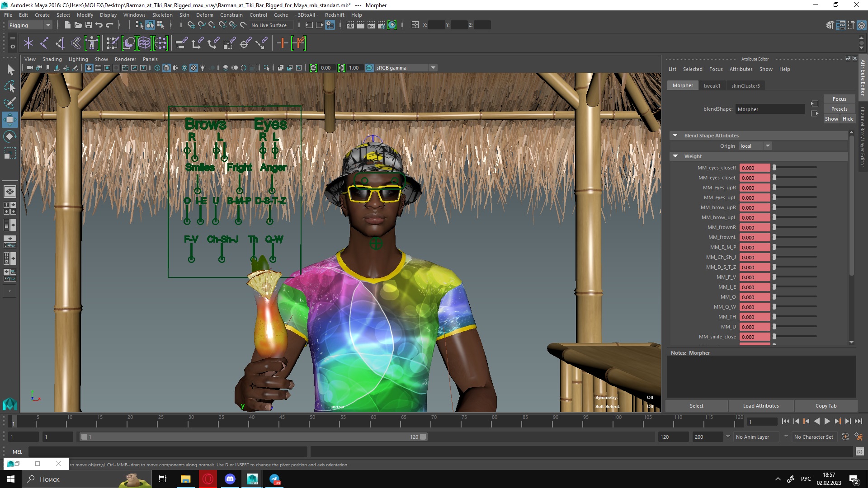Click the symmetry status icon
The height and width of the screenshot is (488, 868).
pos(650,398)
